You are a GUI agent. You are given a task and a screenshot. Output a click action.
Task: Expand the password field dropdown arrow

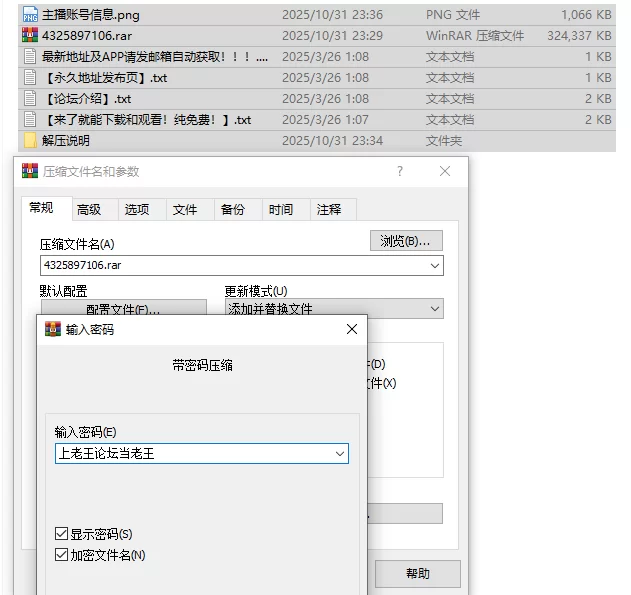click(340, 454)
